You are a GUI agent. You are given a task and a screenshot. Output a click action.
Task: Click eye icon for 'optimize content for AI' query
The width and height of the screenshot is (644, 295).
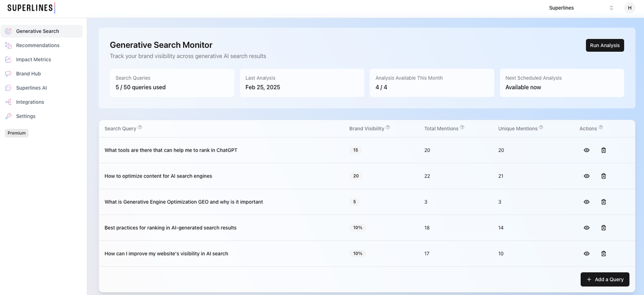tap(587, 176)
